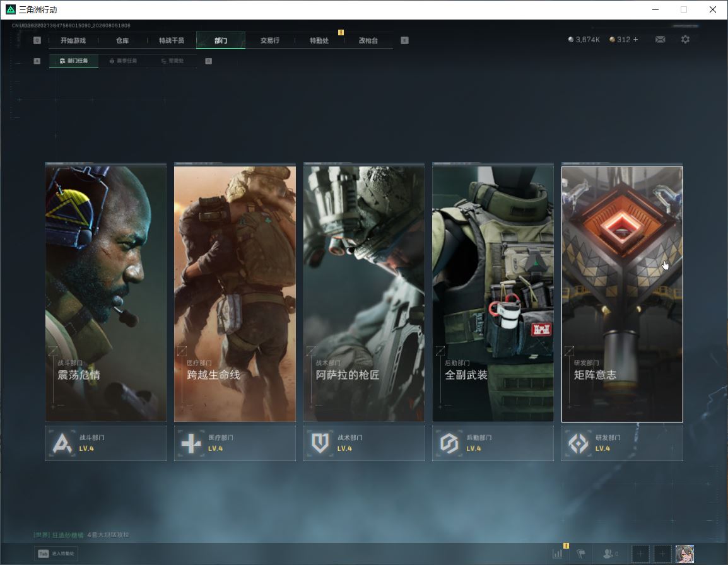Click the Q key hint left of tabs
Viewport: 728px width, 565px height.
pos(37,40)
